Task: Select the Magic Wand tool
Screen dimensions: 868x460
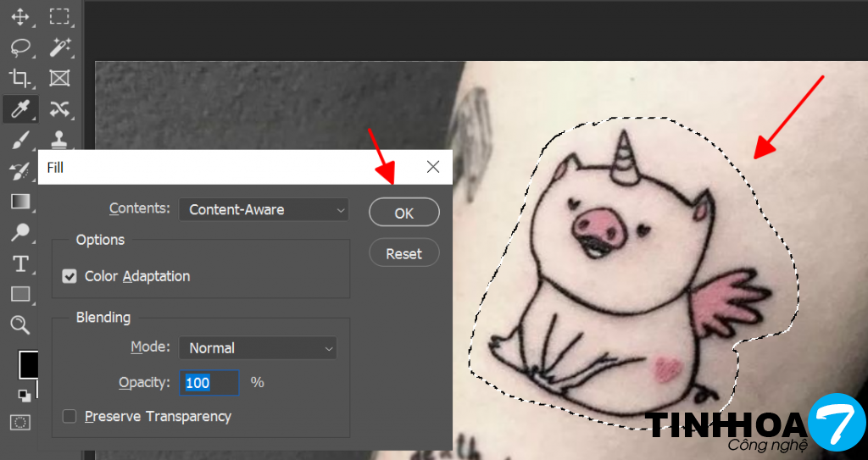Action: pos(58,47)
